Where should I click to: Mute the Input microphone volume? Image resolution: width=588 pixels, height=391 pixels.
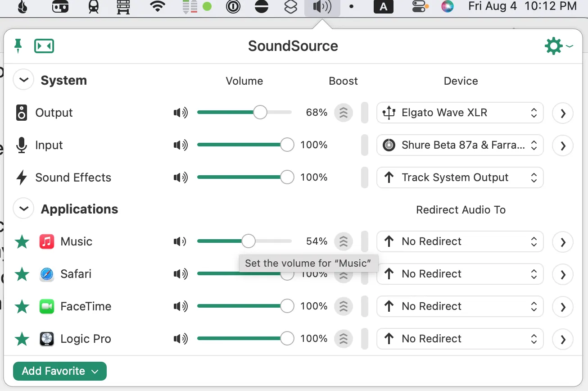pyautogui.click(x=180, y=145)
